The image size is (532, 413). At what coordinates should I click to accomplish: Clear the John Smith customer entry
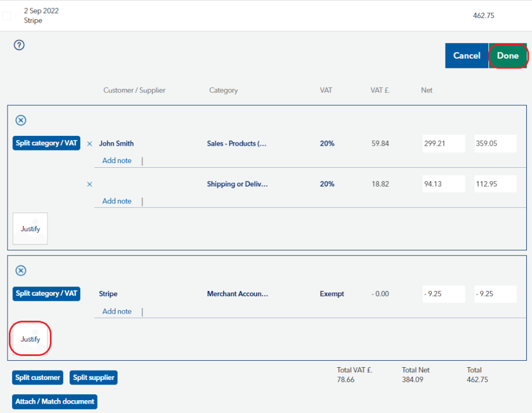(x=89, y=143)
